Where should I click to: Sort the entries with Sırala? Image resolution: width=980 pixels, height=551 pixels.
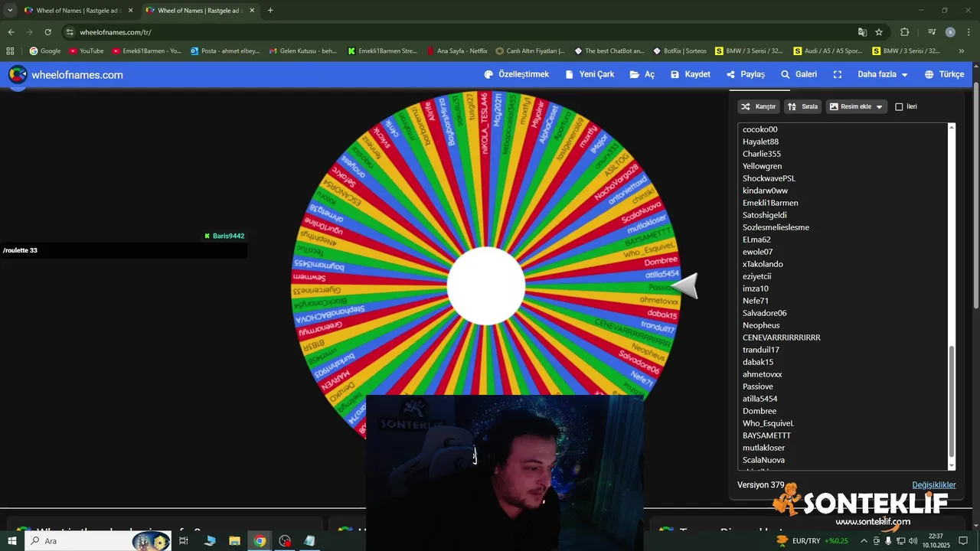click(802, 106)
